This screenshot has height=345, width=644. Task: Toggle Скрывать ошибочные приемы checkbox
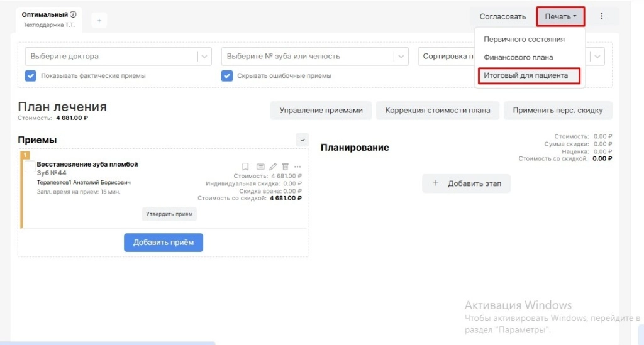point(226,76)
